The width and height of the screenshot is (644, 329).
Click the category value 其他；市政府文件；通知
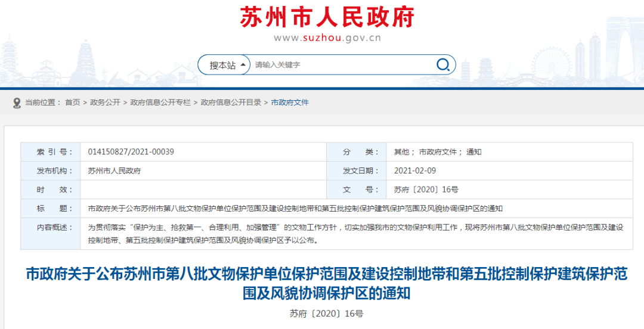(438, 152)
